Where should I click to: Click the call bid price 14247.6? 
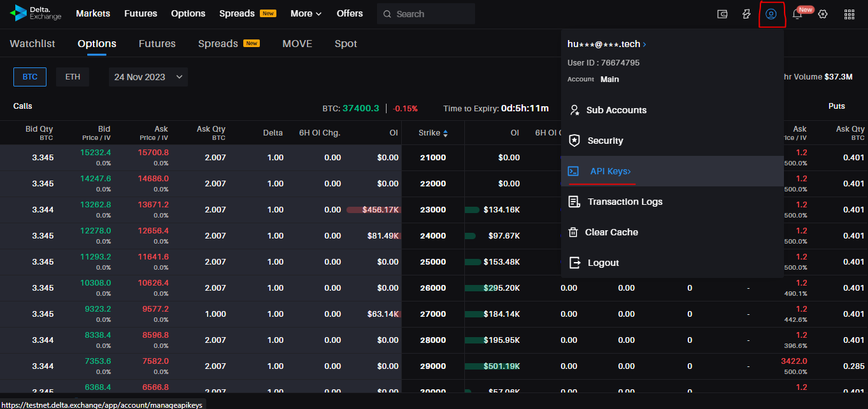tap(96, 179)
